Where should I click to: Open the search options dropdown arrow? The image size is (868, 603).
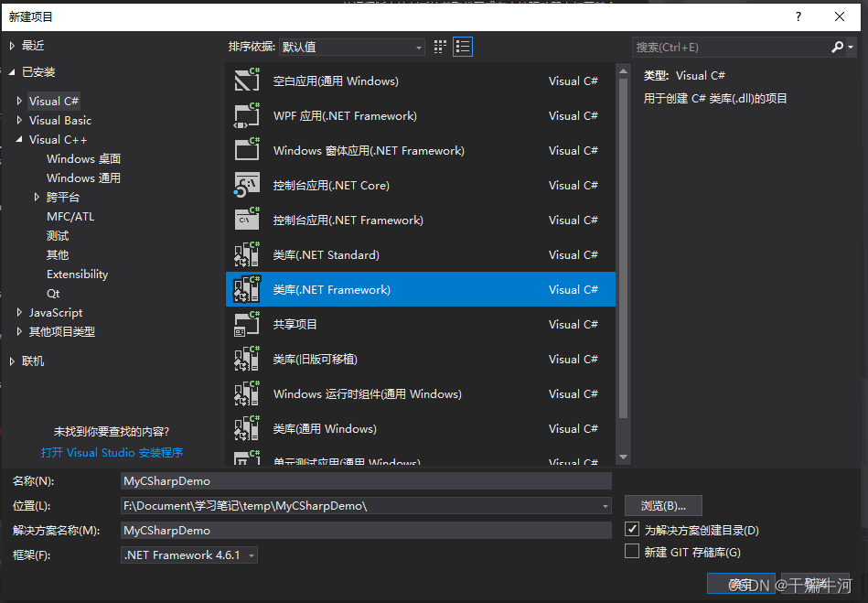(x=851, y=47)
